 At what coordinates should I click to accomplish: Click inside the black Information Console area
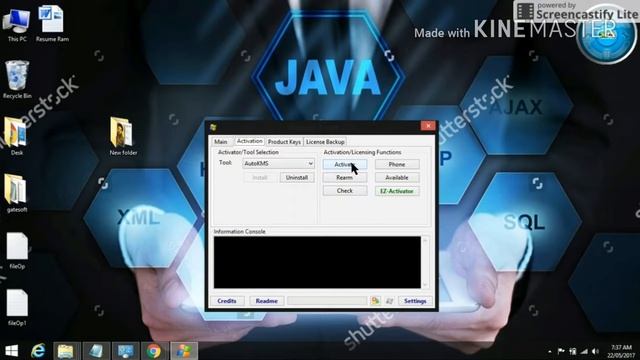pos(317,262)
